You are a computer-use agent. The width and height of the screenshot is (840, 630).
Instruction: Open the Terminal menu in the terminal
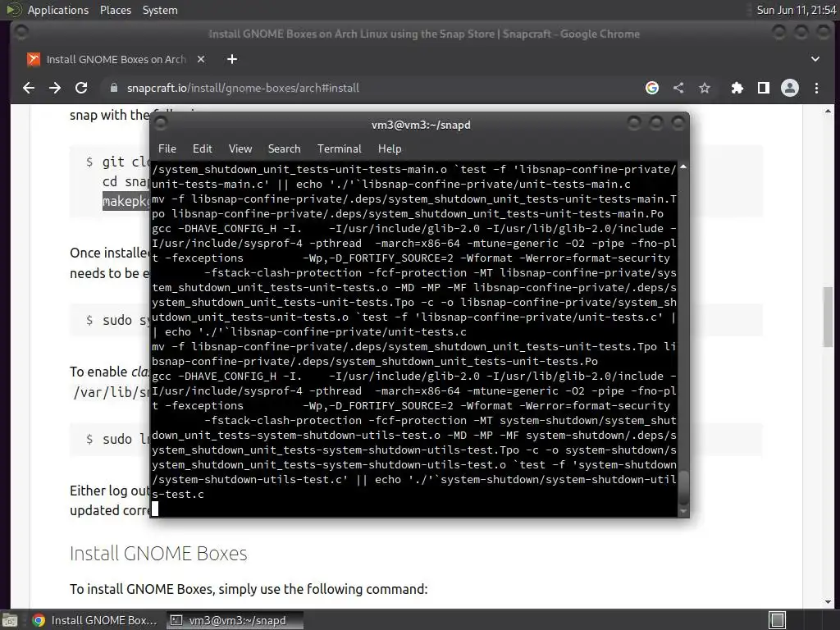click(x=339, y=149)
